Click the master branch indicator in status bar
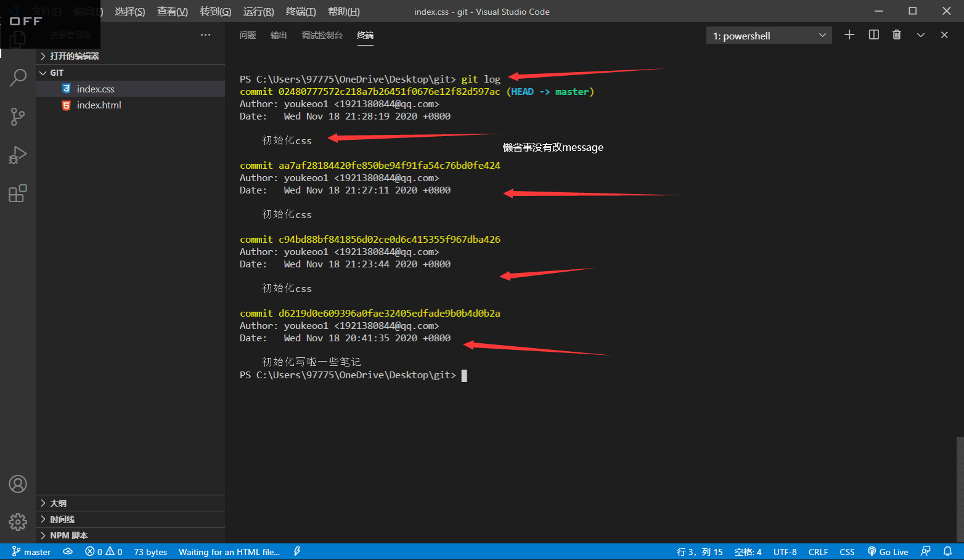The width and height of the screenshot is (964, 560). pos(31,552)
